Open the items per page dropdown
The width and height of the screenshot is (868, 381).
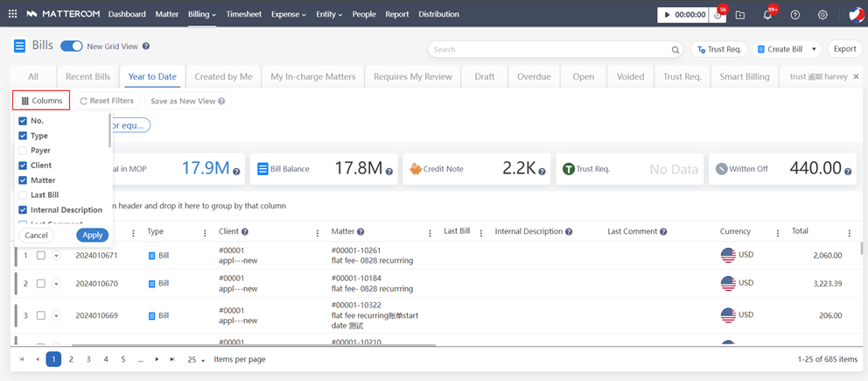(197, 359)
